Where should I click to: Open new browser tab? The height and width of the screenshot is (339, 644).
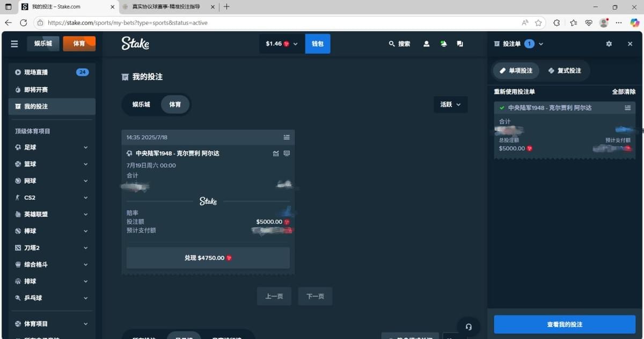[226, 7]
